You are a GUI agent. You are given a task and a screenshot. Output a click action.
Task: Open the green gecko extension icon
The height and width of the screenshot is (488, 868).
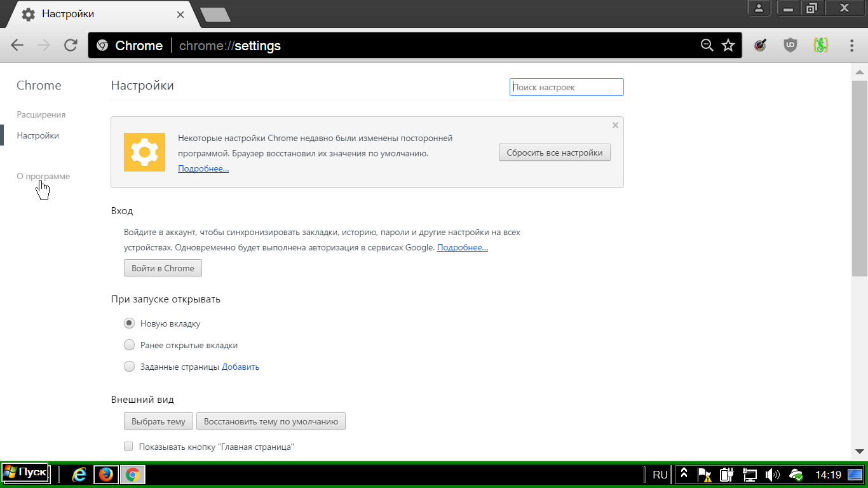point(820,45)
